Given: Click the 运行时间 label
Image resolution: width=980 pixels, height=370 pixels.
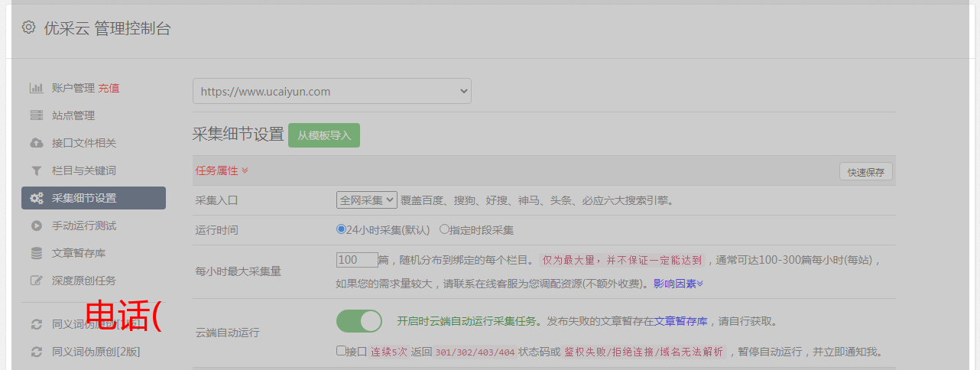Looking at the screenshot, I should [217, 230].
